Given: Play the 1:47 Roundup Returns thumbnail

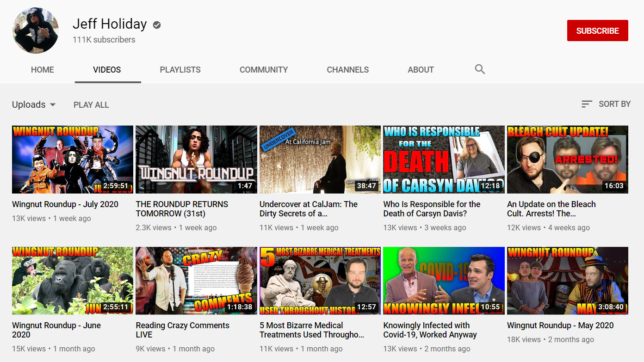Looking at the screenshot, I should point(197,160).
